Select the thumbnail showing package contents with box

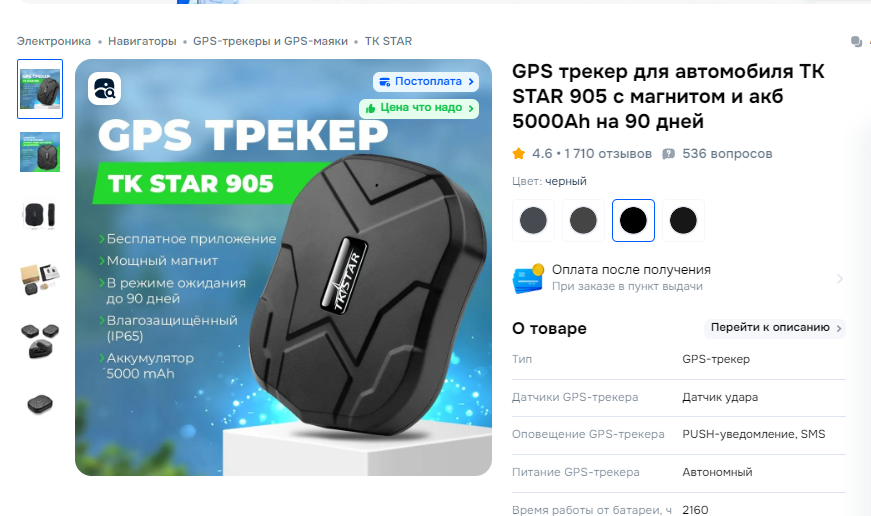[40, 278]
